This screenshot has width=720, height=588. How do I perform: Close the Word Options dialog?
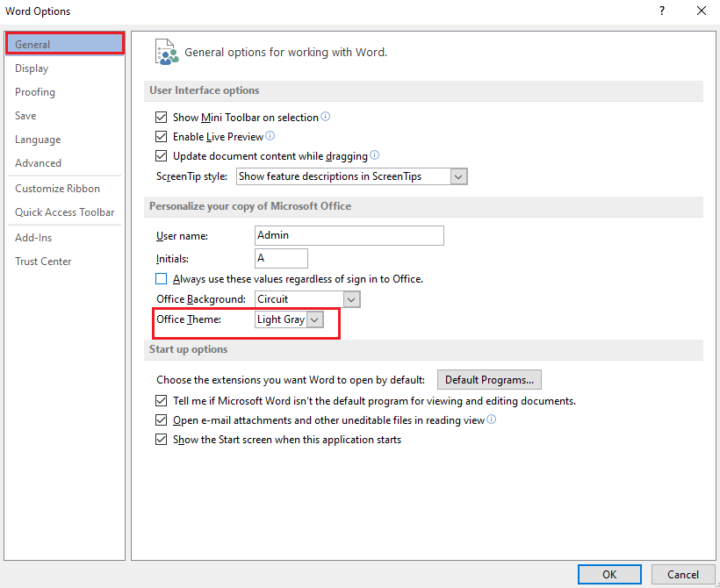(x=702, y=11)
